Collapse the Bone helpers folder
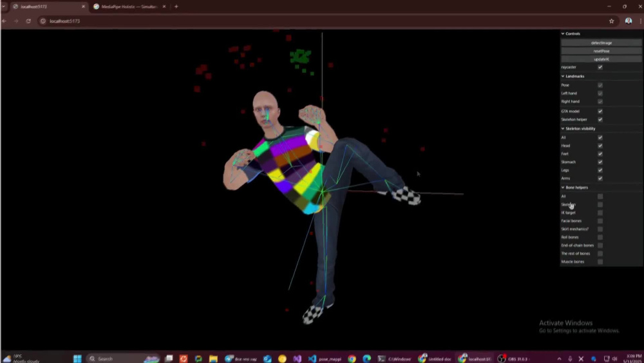This screenshot has width=644, height=363. [601, 188]
